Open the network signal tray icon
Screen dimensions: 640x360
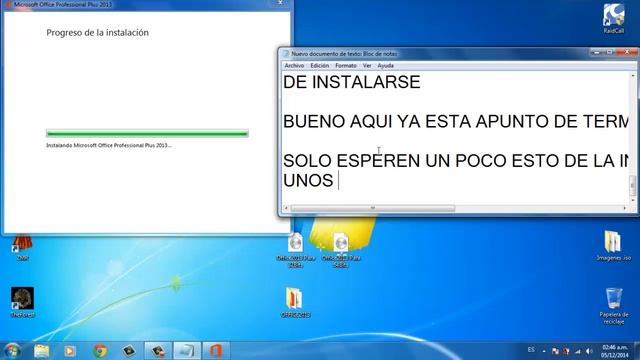(x=578, y=351)
